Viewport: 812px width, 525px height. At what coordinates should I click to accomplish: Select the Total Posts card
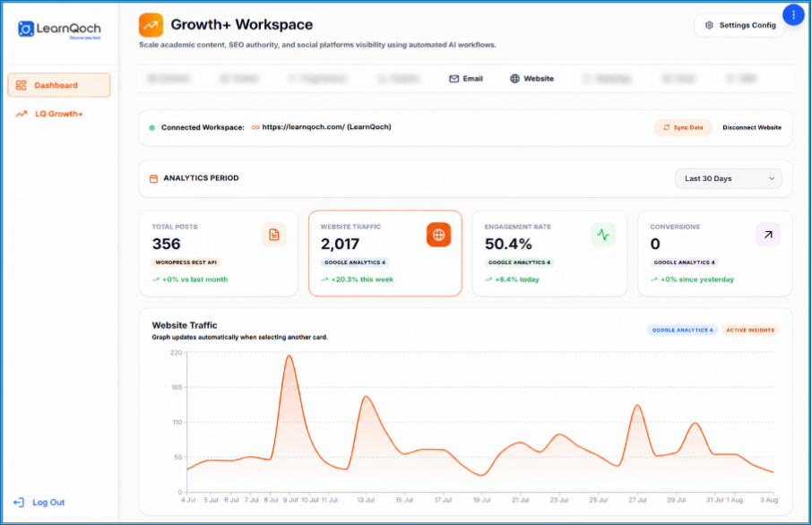tap(219, 254)
